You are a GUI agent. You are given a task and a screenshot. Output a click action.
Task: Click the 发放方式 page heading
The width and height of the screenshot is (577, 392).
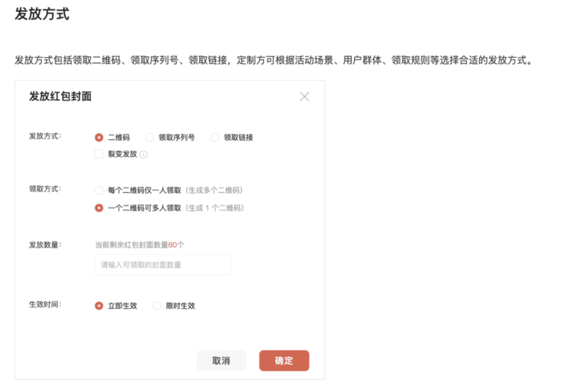point(42,14)
